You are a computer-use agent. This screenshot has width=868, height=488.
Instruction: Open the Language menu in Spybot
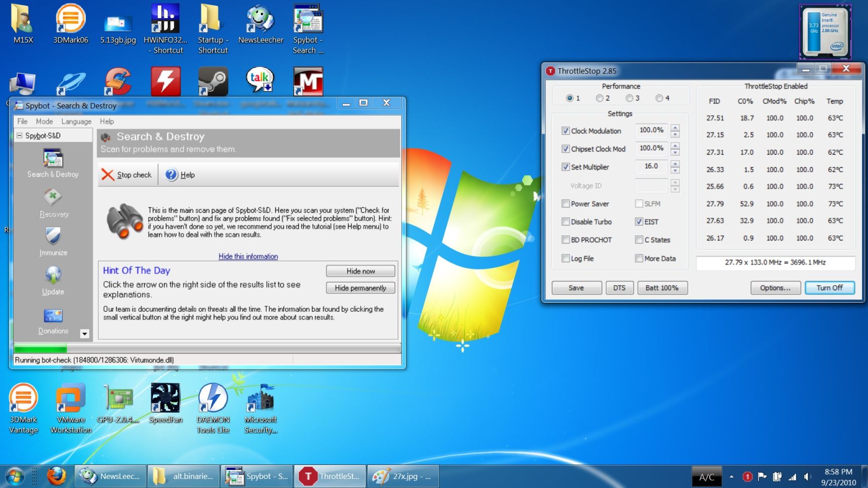pos(76,121)
